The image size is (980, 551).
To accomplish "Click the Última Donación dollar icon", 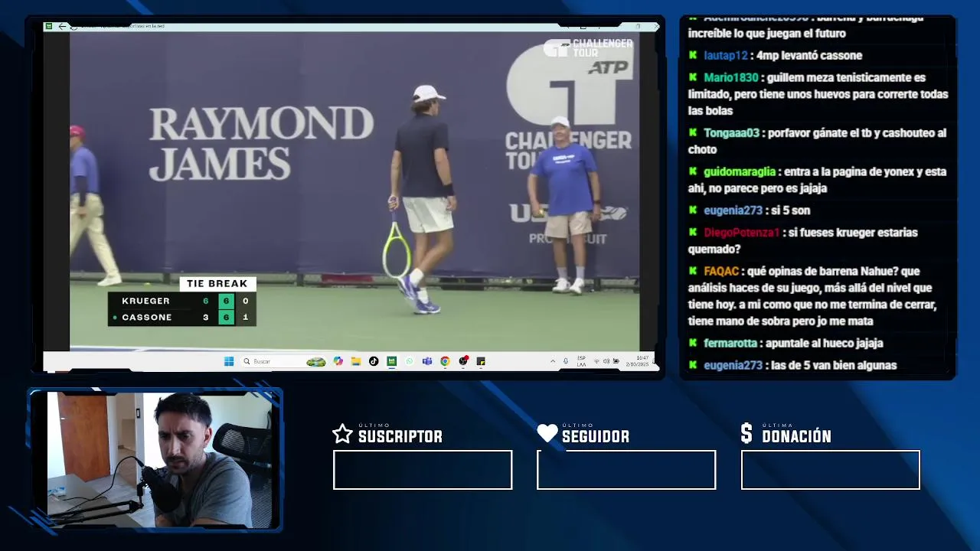I will (746, 434).
